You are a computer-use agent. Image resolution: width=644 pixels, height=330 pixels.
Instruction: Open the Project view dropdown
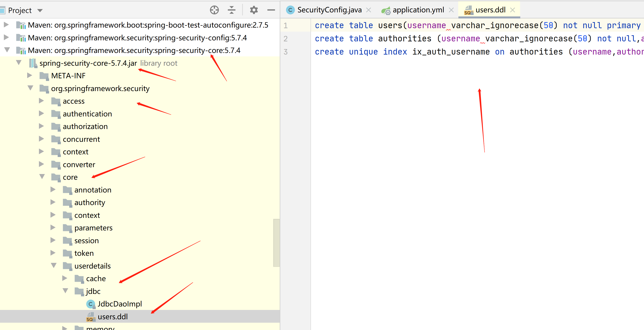coord(40,11)
